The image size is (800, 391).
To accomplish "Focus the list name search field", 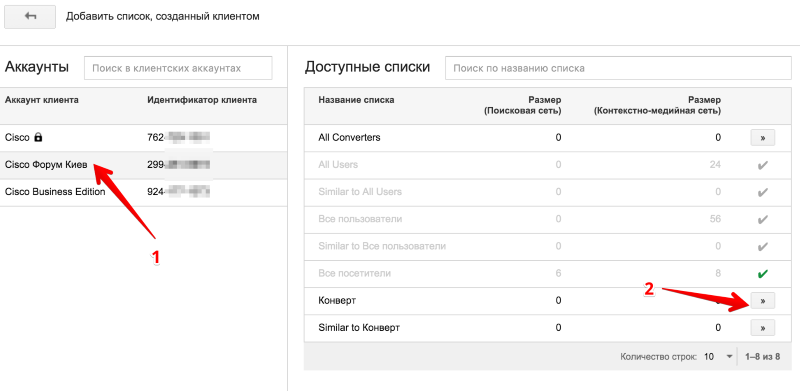I will point(618,68).
